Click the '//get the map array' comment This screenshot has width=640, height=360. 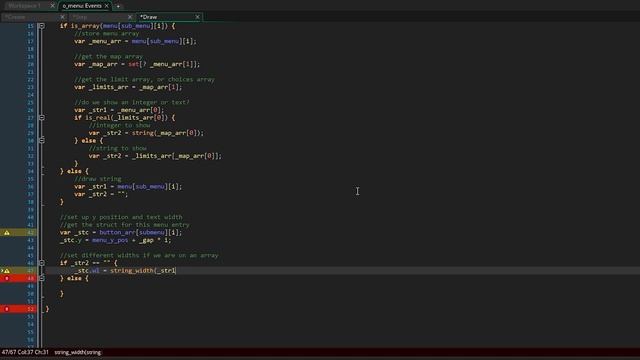(x=109, y=56)
